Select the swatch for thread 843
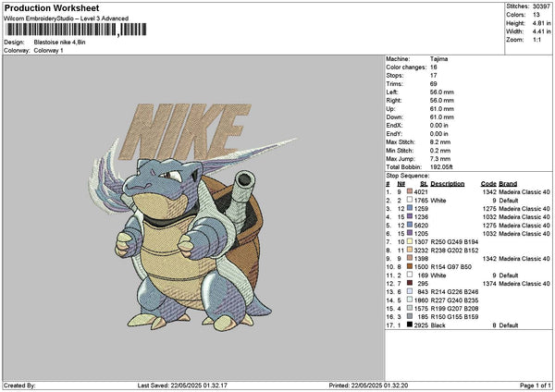 pyautogui.click(x=410, y=291)
